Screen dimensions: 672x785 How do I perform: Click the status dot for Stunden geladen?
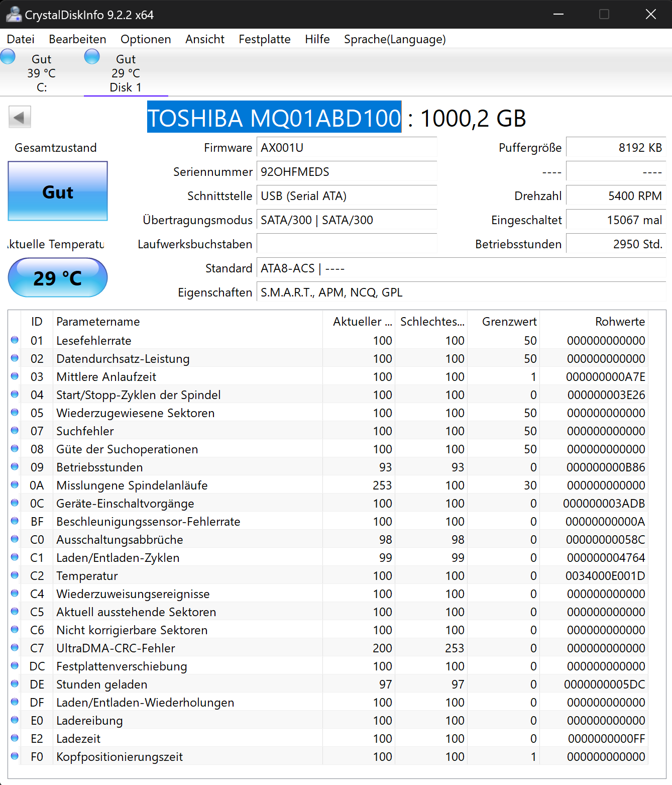(15, 684)
